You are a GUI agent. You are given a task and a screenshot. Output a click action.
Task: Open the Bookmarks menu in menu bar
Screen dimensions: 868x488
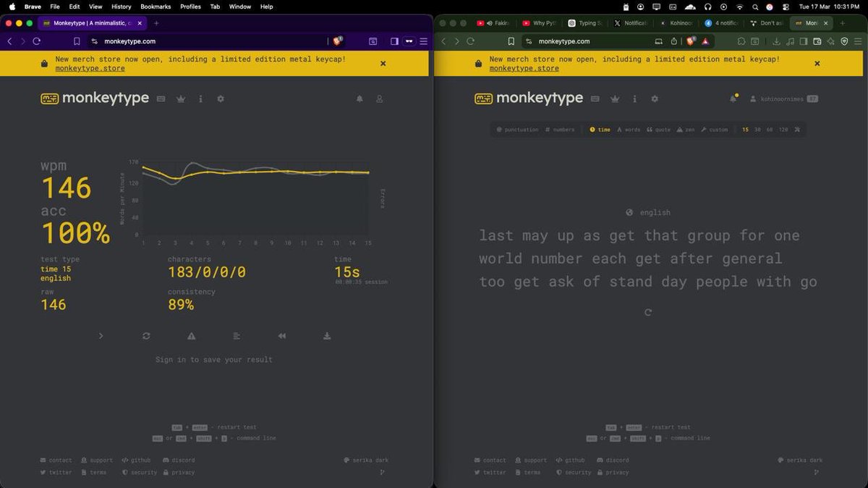(156, 7)
